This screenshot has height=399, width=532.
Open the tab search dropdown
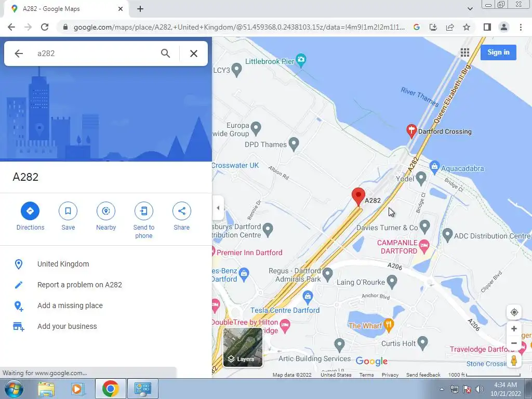pos(470,9)
